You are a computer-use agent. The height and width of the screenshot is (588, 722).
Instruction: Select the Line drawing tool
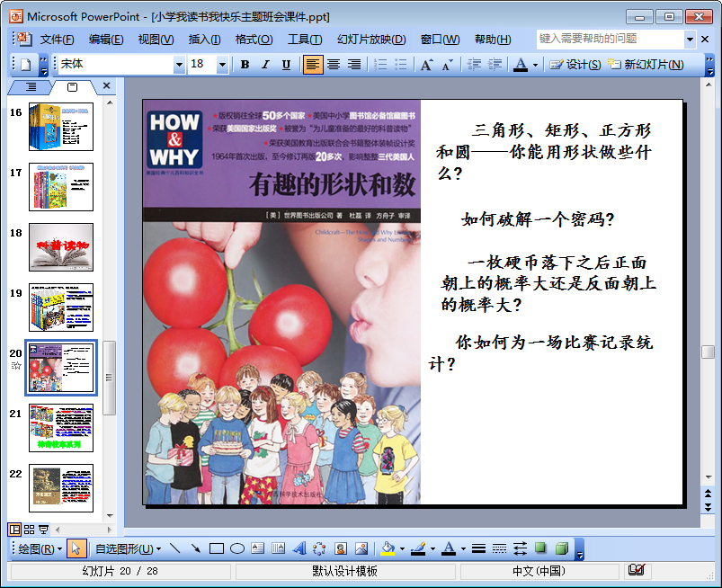tap(175, 548)
